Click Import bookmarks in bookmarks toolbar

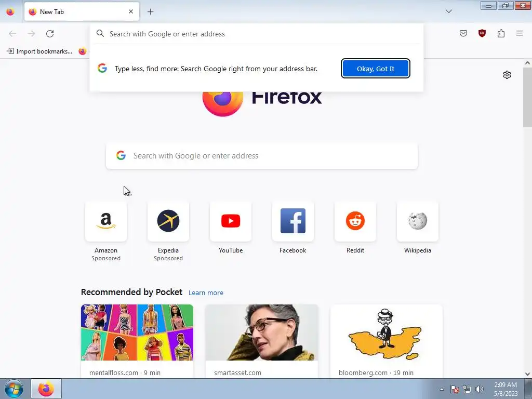39,51
